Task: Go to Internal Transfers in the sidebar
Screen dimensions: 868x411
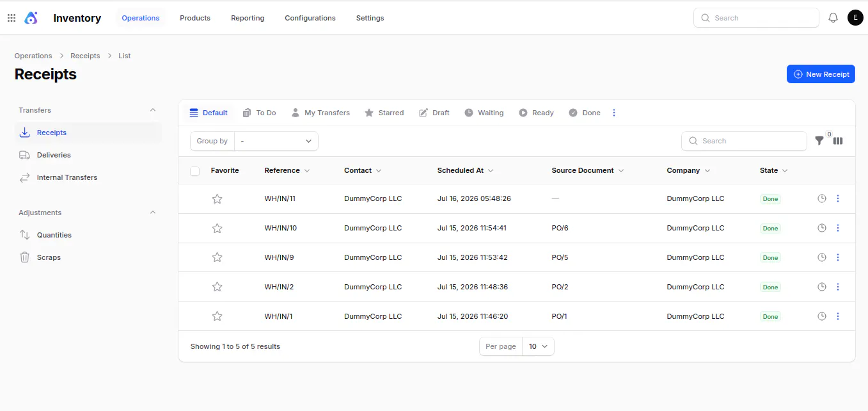Action: tap(88, 177)
